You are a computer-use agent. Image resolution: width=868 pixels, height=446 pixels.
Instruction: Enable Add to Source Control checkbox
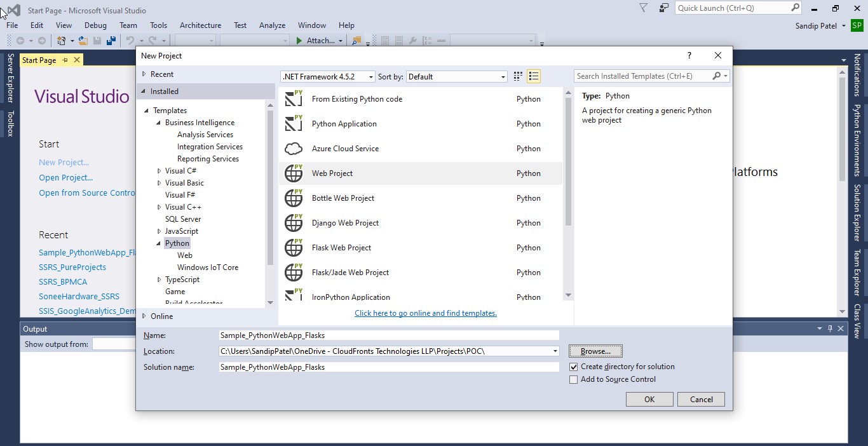click(574, 379)
